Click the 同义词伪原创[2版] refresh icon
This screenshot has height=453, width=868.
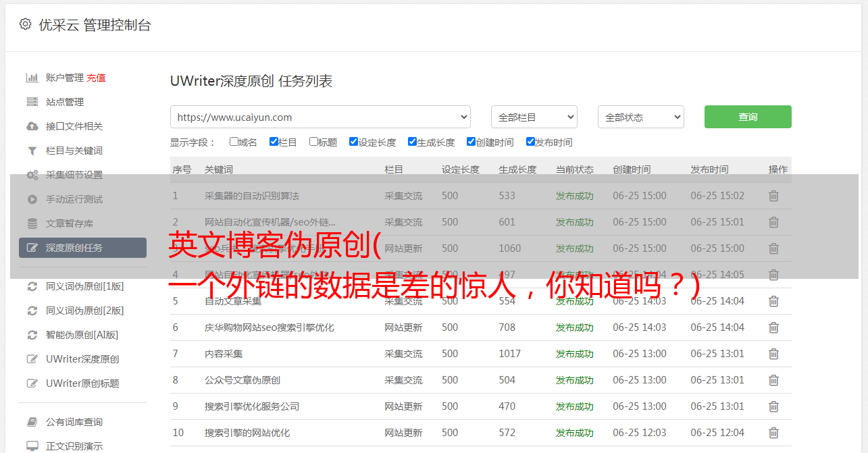point(32,311)
